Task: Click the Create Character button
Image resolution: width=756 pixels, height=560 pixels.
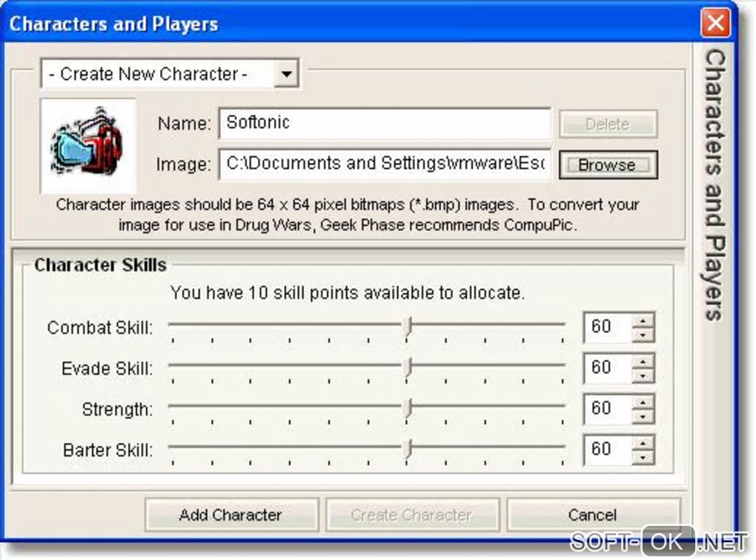Action: click(x=412, y=515)
